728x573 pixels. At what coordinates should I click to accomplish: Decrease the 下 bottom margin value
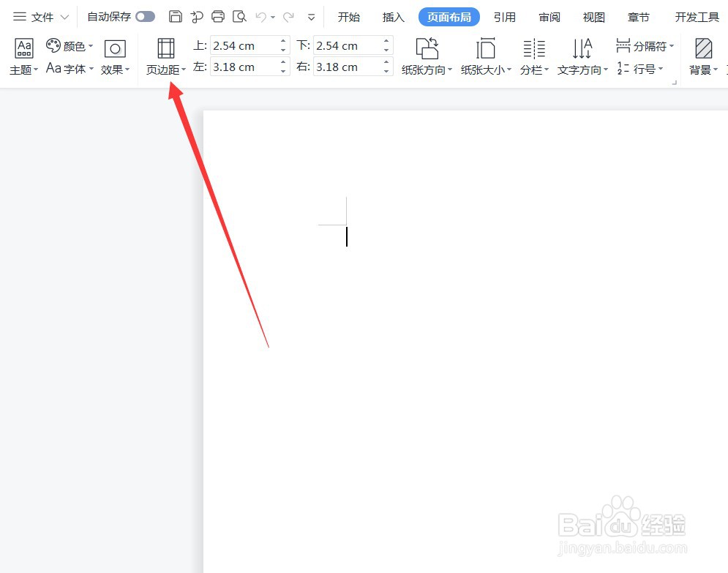386,50
